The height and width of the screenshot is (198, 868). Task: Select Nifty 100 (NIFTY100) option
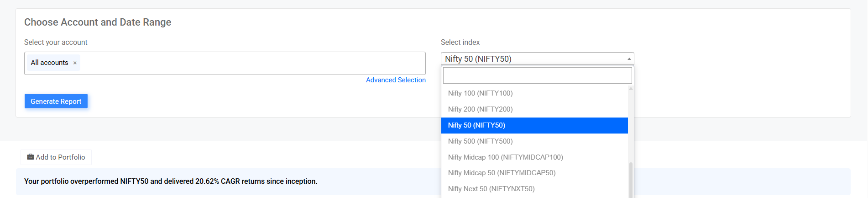[534, 93]
